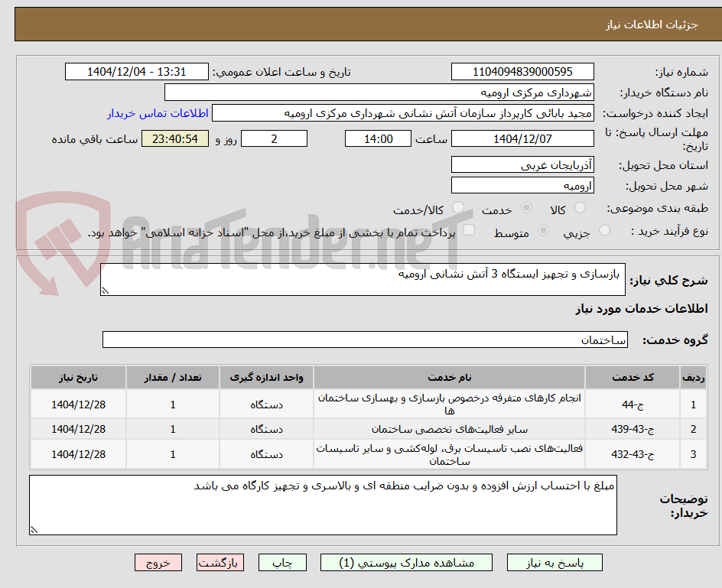Click the remaining time field 23:40:54
The height and width of the screenshot is (588, 722).
pos(175,138)
